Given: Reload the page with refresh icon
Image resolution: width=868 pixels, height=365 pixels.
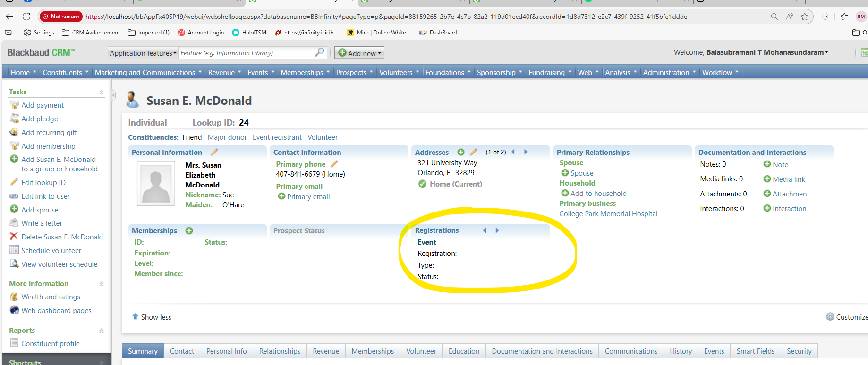Looking at the screenshot, I should (x=26, y=17).
